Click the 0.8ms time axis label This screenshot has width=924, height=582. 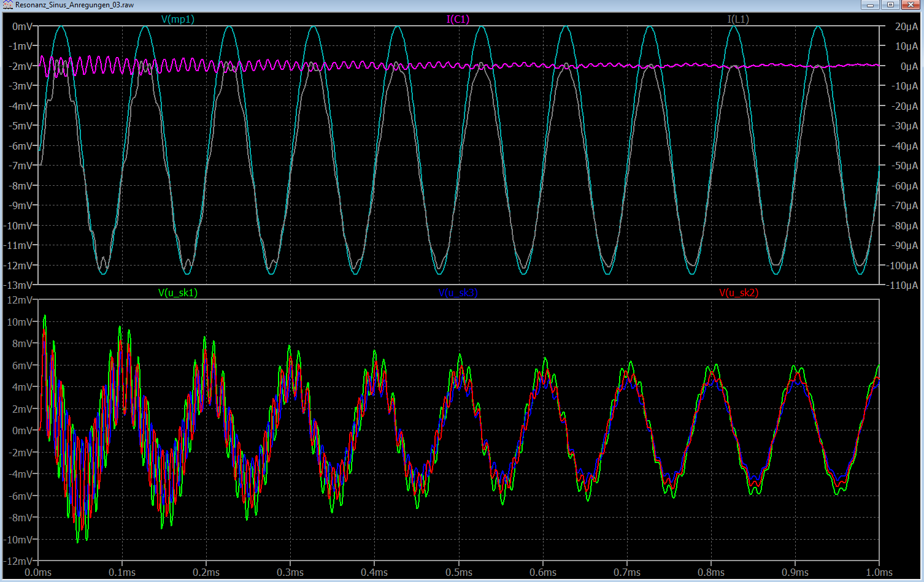click(711, 572)
